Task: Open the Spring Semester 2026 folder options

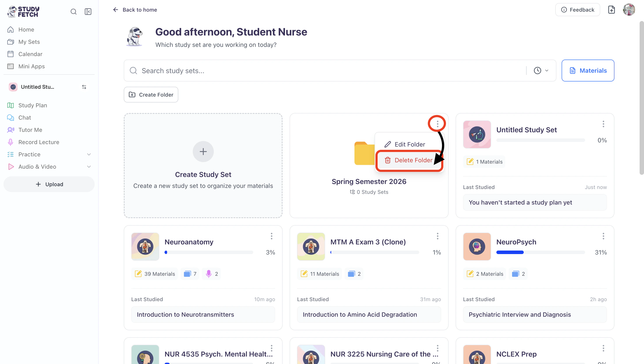Action: [437, 124]
